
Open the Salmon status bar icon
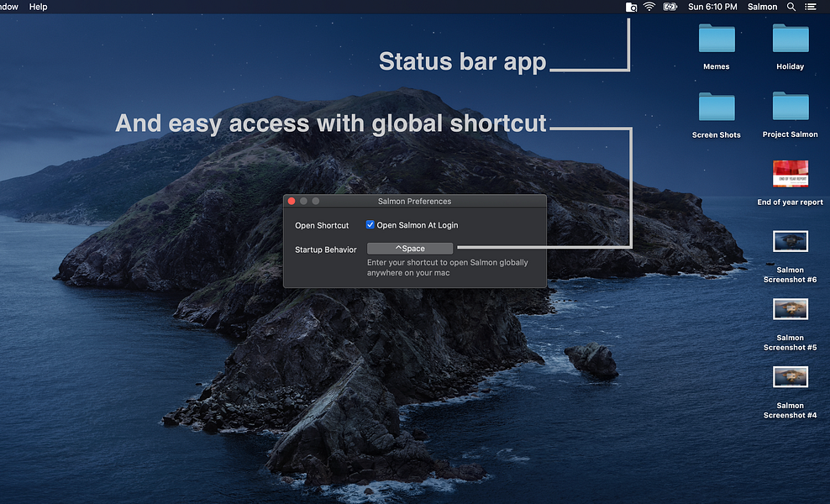[631, 7]
